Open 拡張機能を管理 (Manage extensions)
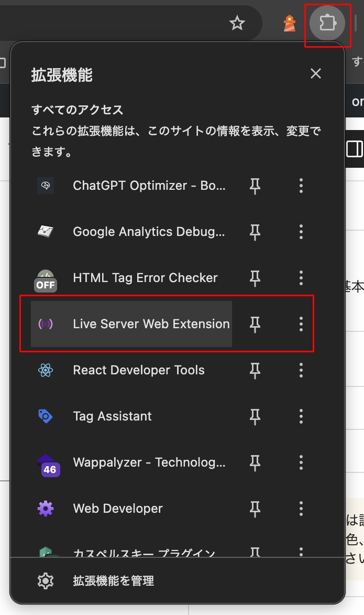 [113, 581]
